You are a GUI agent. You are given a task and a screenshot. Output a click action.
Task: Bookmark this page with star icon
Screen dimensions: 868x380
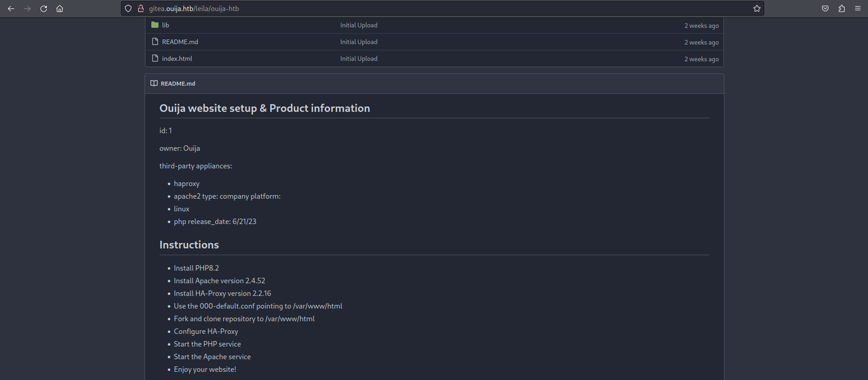757,9
